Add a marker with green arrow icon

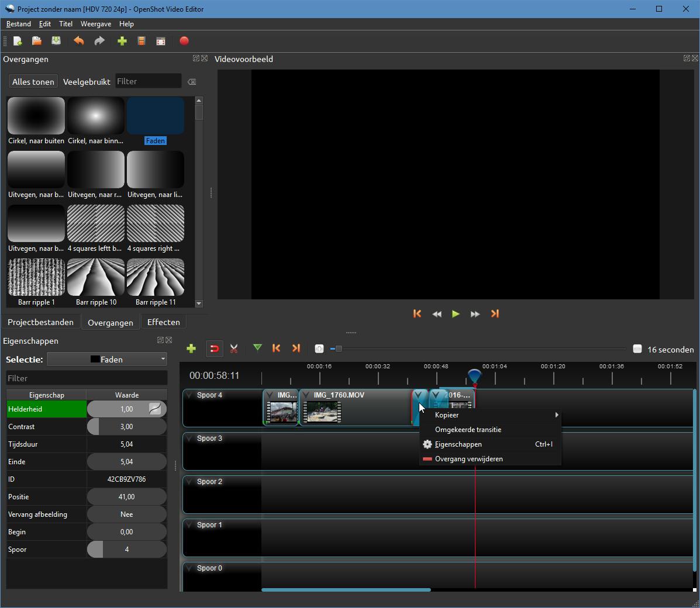pos(257,348)
